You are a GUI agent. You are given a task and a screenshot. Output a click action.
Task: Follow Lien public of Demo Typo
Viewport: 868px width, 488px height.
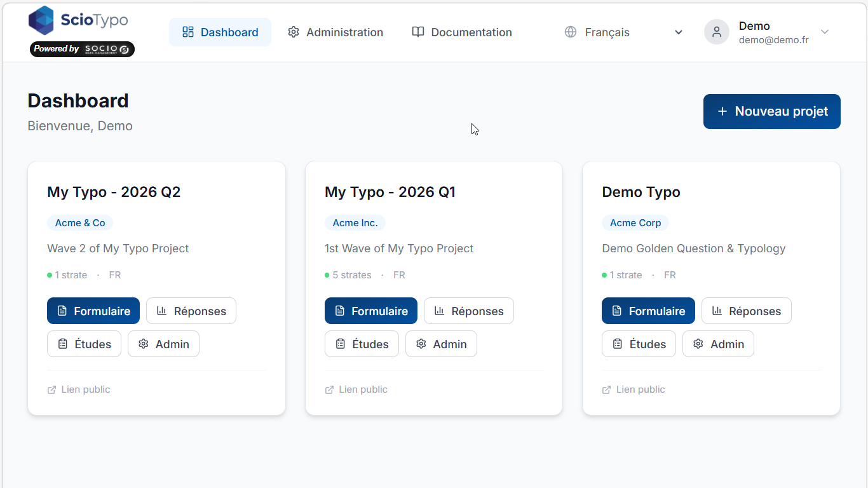(x=634, y=390)
